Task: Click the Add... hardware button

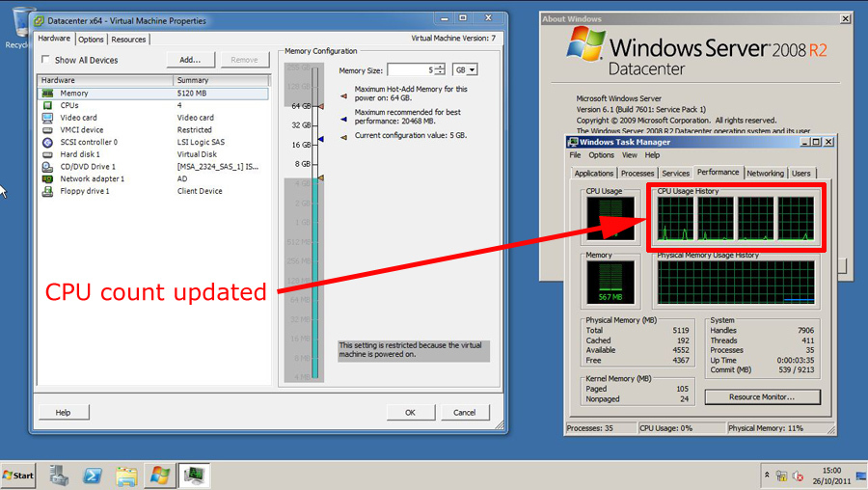Action: click(190, 60)
